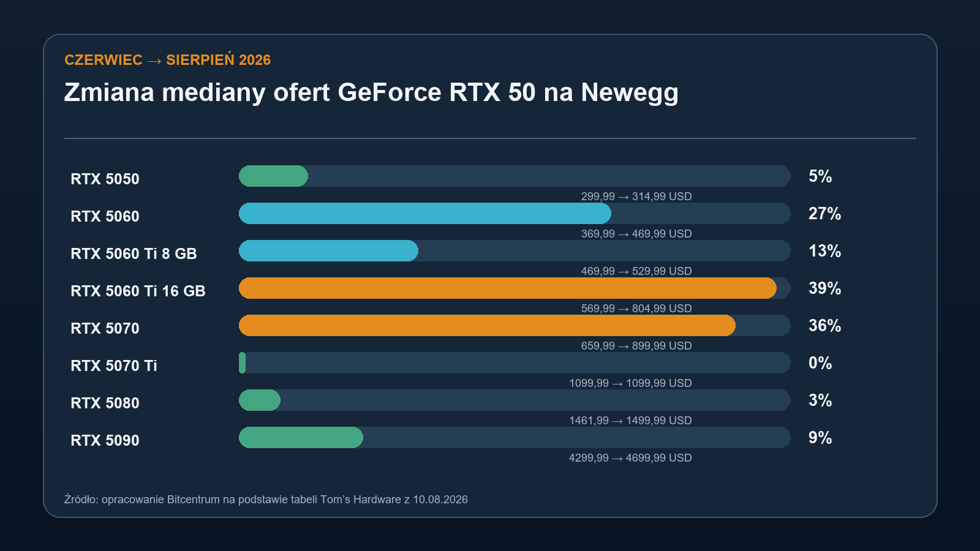Click the price text '1461,99 → 1499,99 USD'
980x551 pixels.
[x=630, y=421]
